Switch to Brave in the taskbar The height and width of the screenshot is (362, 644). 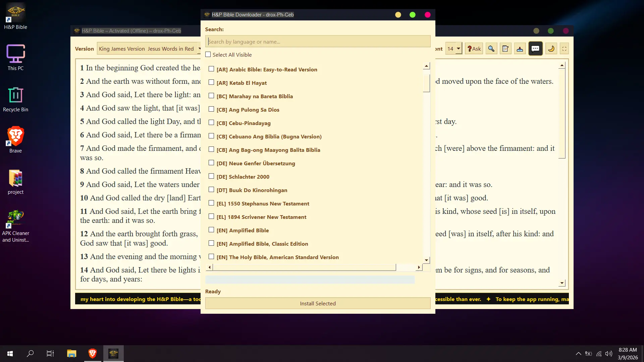92,354
